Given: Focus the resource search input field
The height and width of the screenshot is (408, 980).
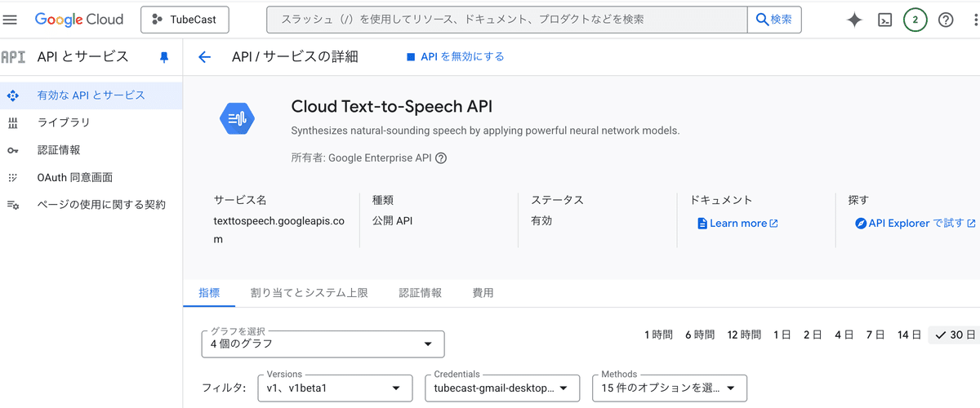Looking at the screenshot, I should [506, 20].
